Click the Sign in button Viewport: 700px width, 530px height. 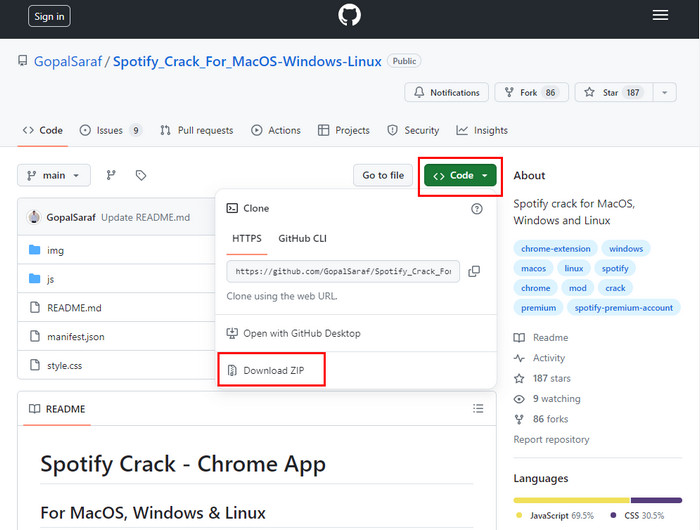tap(49, 16)
